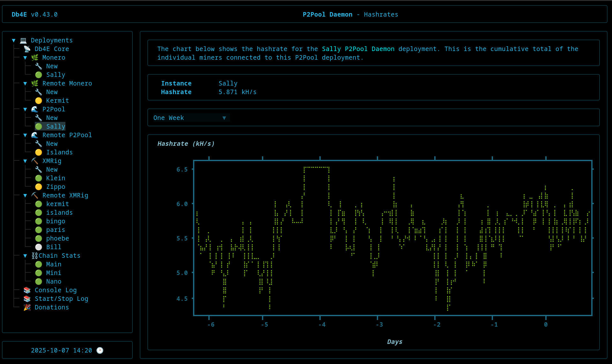Image resolution: width=612 pixels, height=364 pixels.
Task: Collapse the Deployments root node
Action: (x=14, y=41)
